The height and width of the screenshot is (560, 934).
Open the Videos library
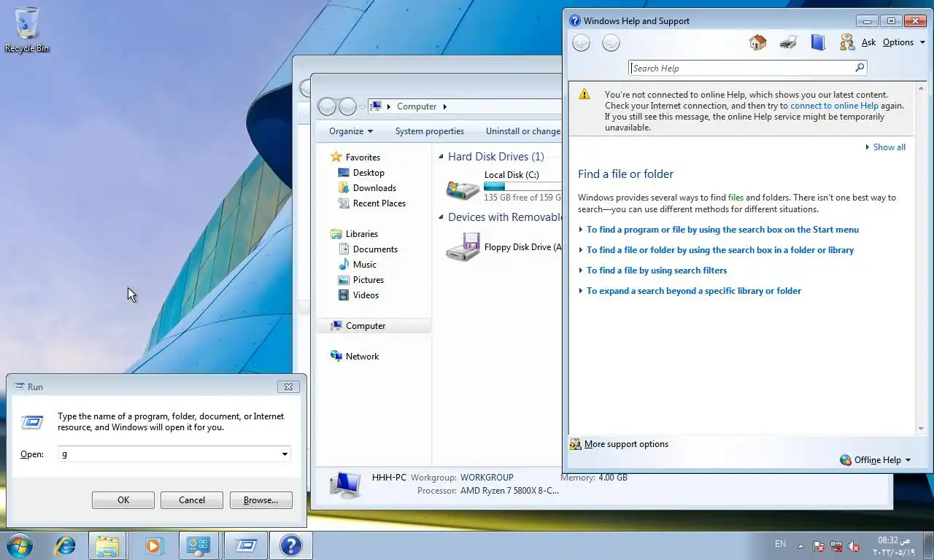click(x=366, y=295)
